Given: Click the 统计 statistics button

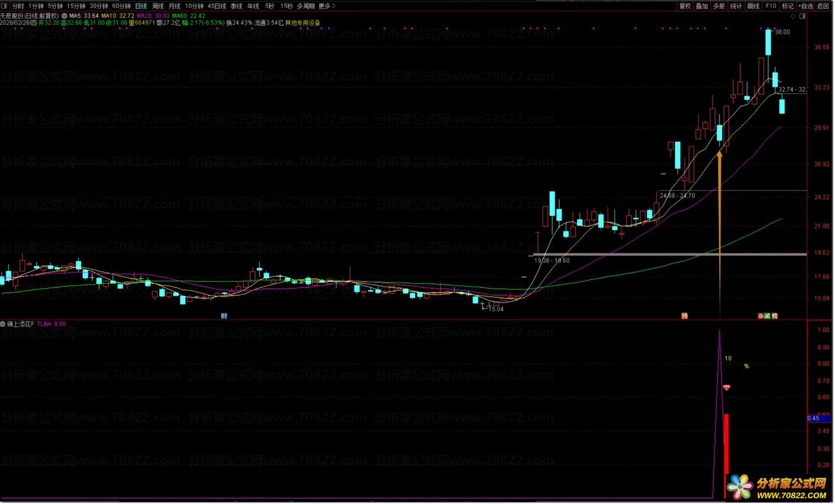Looking at the screenshot, I should 736,6.
